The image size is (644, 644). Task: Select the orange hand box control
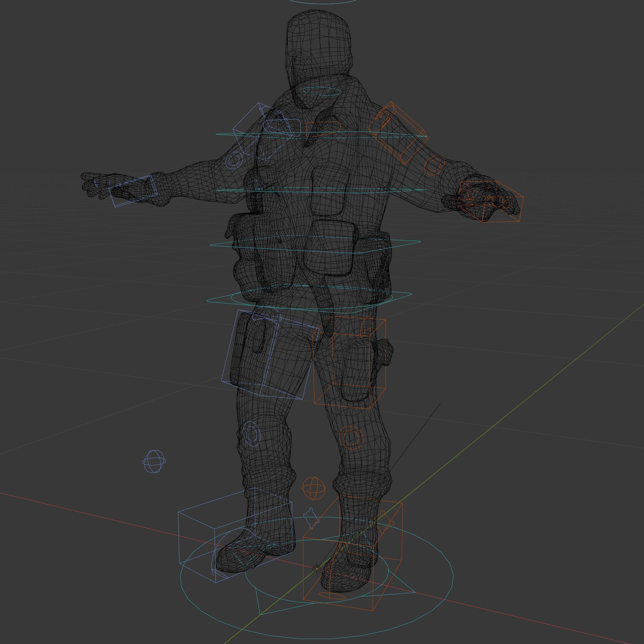point(491,202)
